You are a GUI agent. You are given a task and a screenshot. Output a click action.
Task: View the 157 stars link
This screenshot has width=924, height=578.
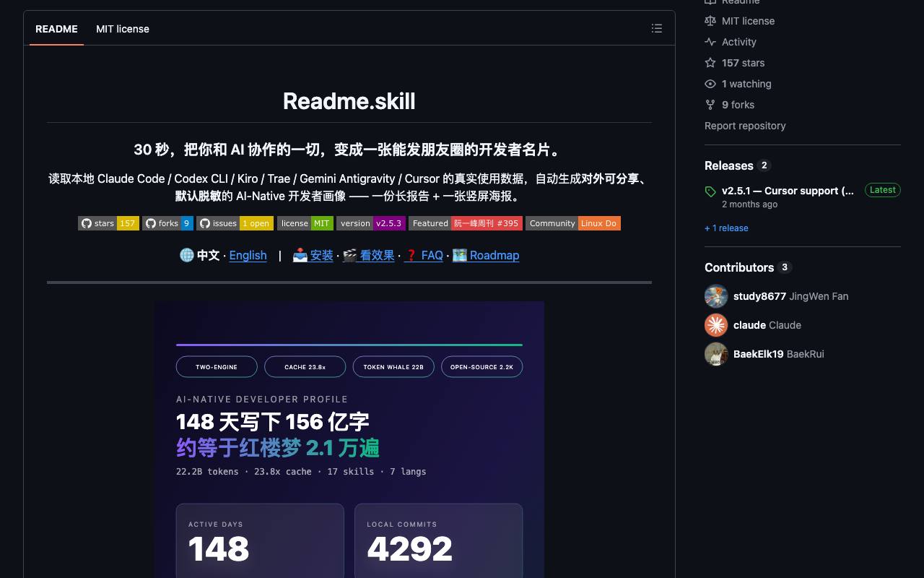(743, 63)
